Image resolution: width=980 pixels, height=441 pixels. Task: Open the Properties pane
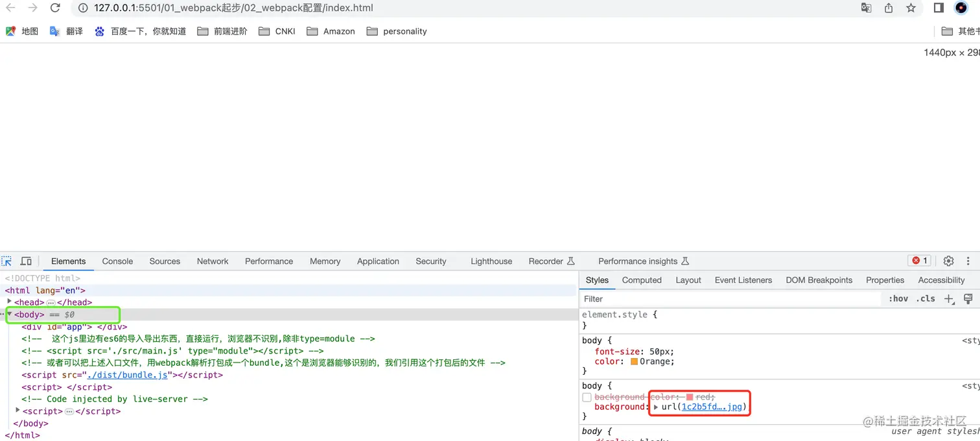[x=885, y=280]
